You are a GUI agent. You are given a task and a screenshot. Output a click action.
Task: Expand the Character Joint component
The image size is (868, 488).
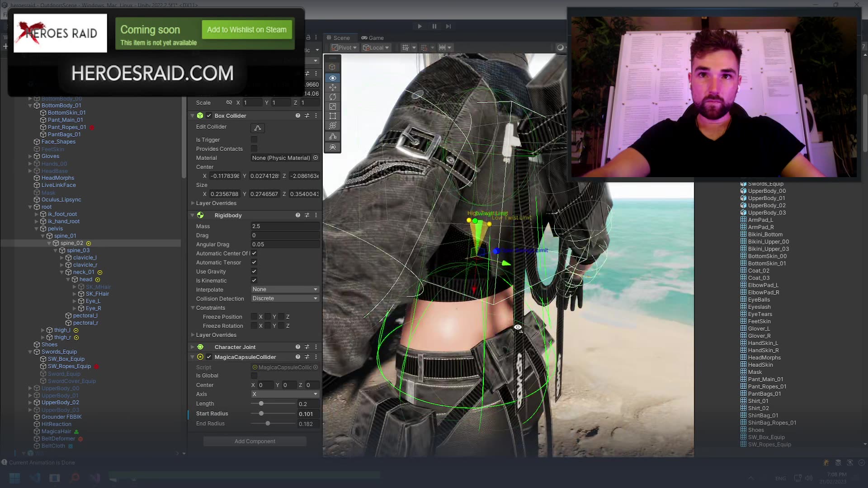[x=193, y=347]
